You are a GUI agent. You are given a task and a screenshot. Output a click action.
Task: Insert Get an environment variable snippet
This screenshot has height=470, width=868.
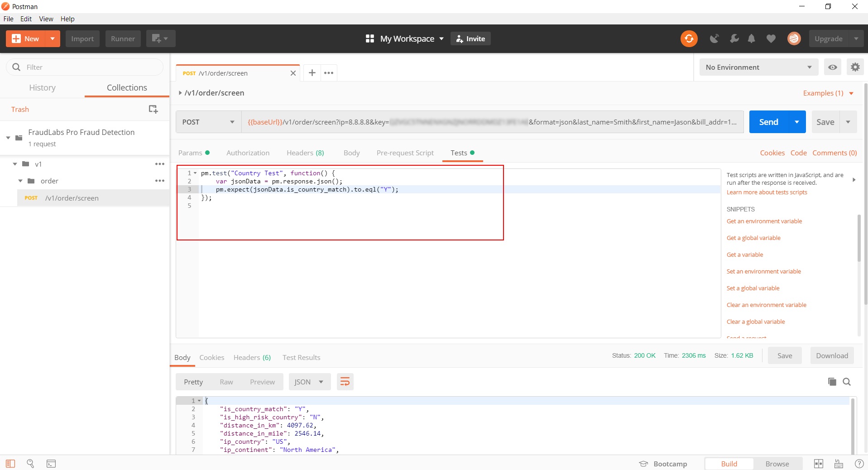coord(764,221)
